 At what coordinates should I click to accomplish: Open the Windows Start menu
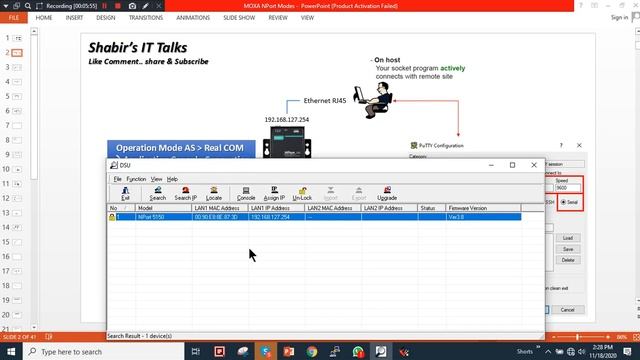click(x=11, y=351)
